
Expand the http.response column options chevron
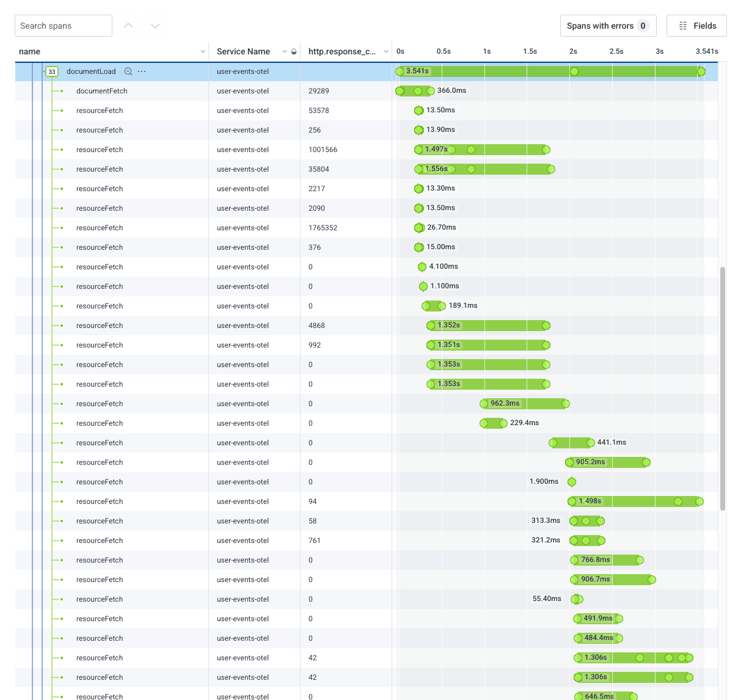[x=386, y=52]
